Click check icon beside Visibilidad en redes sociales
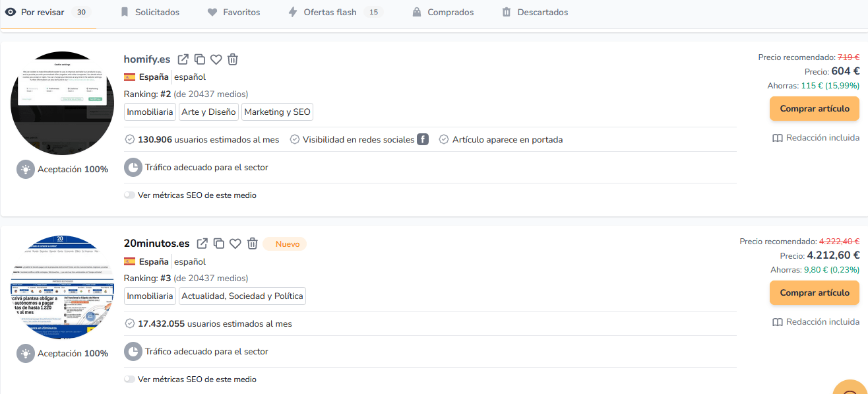This screenshot has height=394, width=868. pyautogui.click(x=295, y=139)
